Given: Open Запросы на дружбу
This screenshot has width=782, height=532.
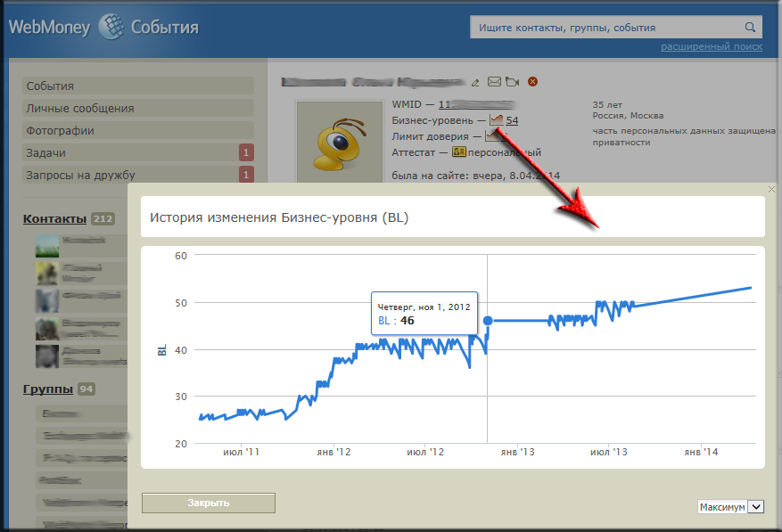Looking at the screenshot, I should coord(138,175).
